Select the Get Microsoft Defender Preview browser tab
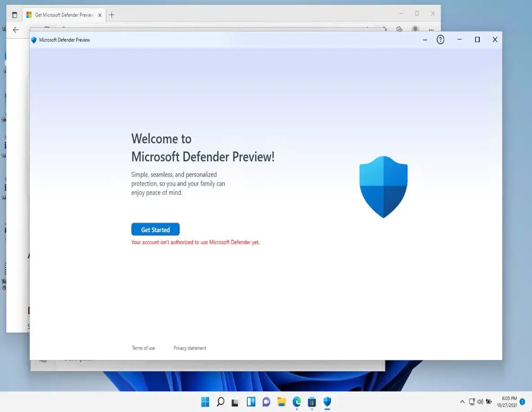 (x=64, y=15)
